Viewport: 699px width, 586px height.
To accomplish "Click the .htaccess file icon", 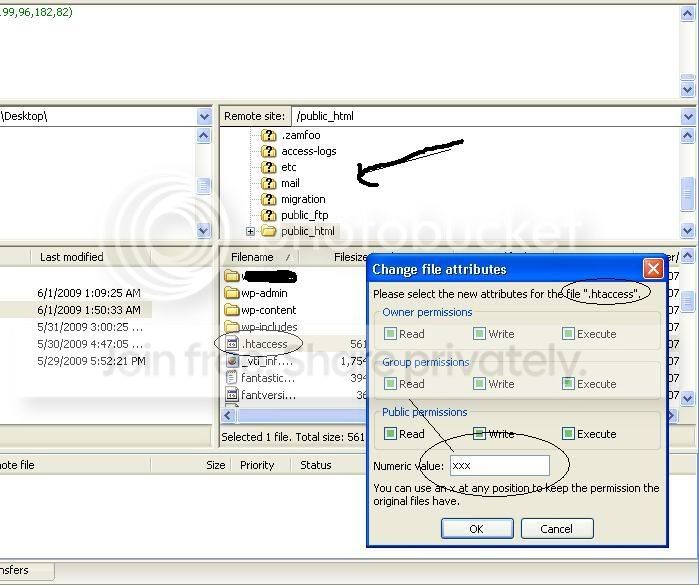I will pos(232,344).
